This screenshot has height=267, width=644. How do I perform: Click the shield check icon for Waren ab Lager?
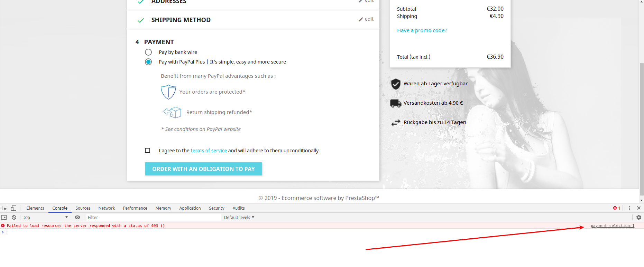coord(396,84)
